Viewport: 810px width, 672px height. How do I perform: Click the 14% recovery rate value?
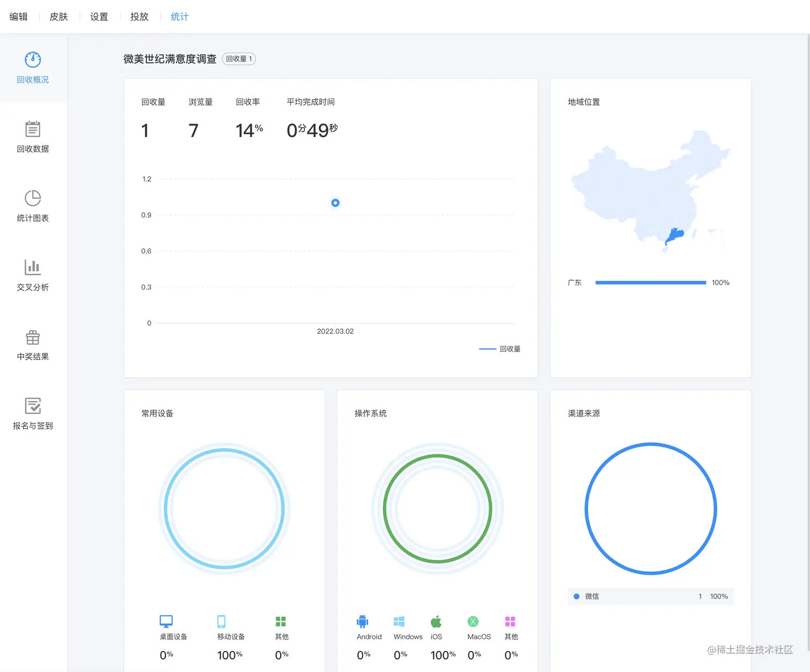point(249,130)
